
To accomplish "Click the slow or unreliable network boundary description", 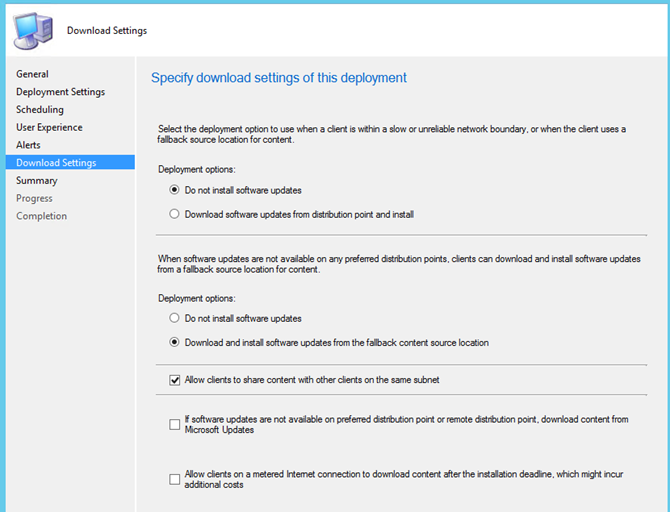I will point(392,134).
